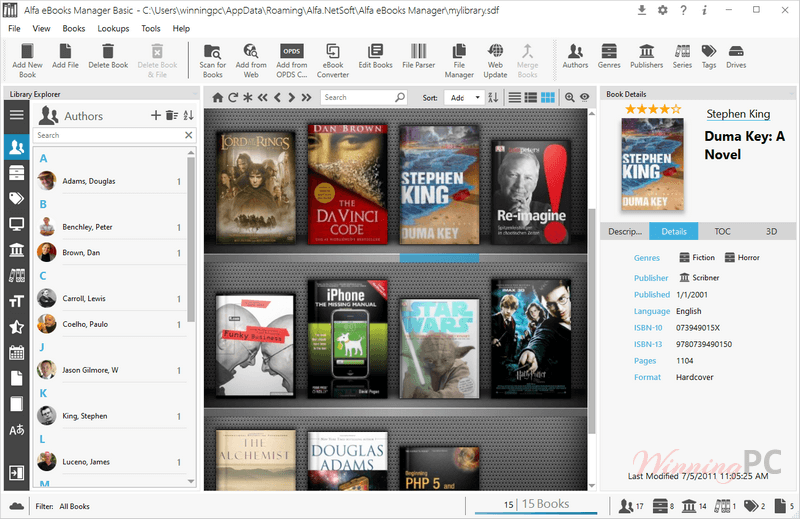Expand the Library Explorer panel options

(194, 94)
